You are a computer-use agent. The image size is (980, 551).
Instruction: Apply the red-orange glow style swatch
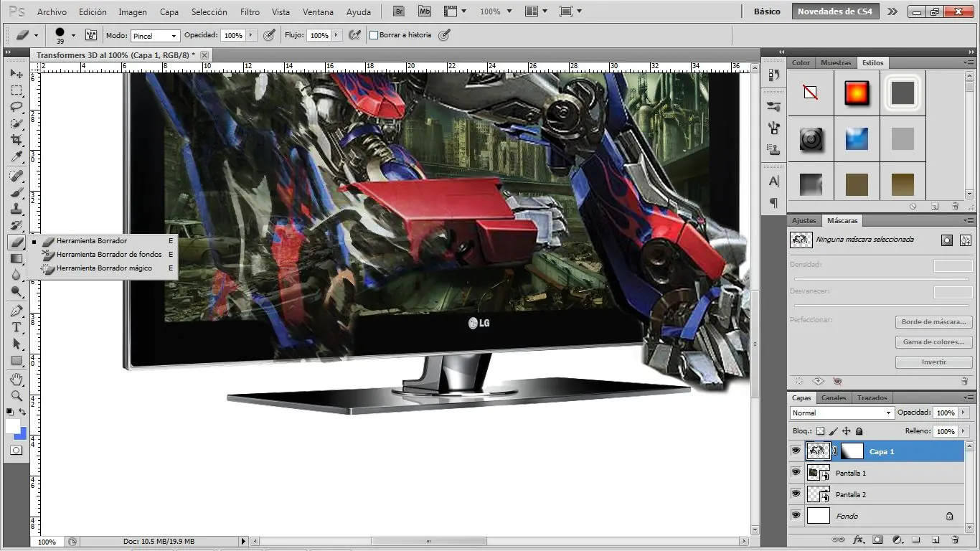click(857, 93)
